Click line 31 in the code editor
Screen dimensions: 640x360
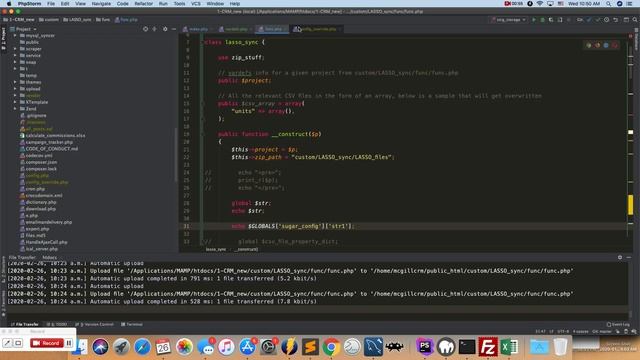tap(404, 226)
